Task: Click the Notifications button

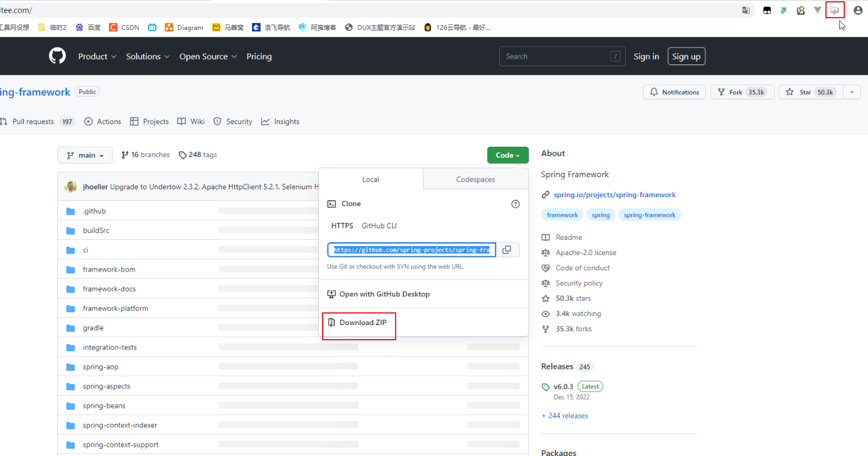Action: pos(674,92)
